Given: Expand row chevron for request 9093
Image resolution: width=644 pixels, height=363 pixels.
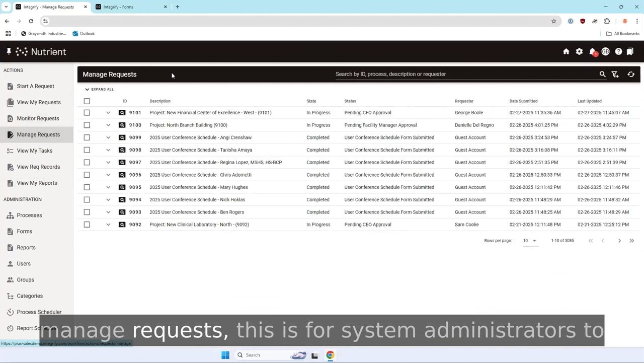Looking at the screenshot, I should (108, 212).
